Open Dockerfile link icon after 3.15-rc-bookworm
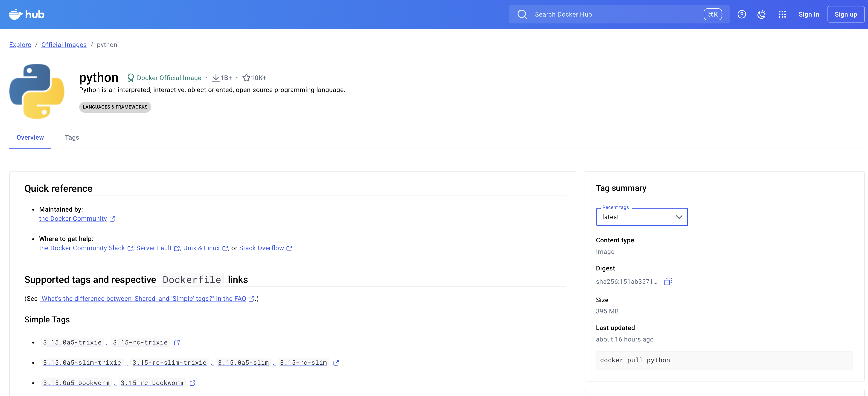 pyautogui.click(x=192, y=383)
